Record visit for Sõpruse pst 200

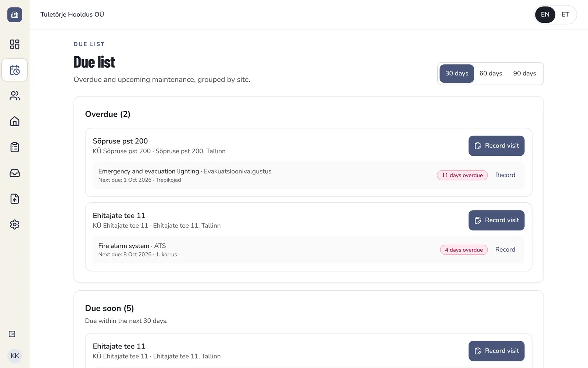click(496, 146)
